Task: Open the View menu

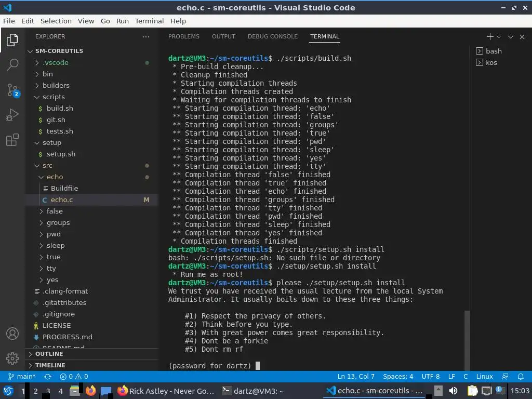Action: point(86,21)
